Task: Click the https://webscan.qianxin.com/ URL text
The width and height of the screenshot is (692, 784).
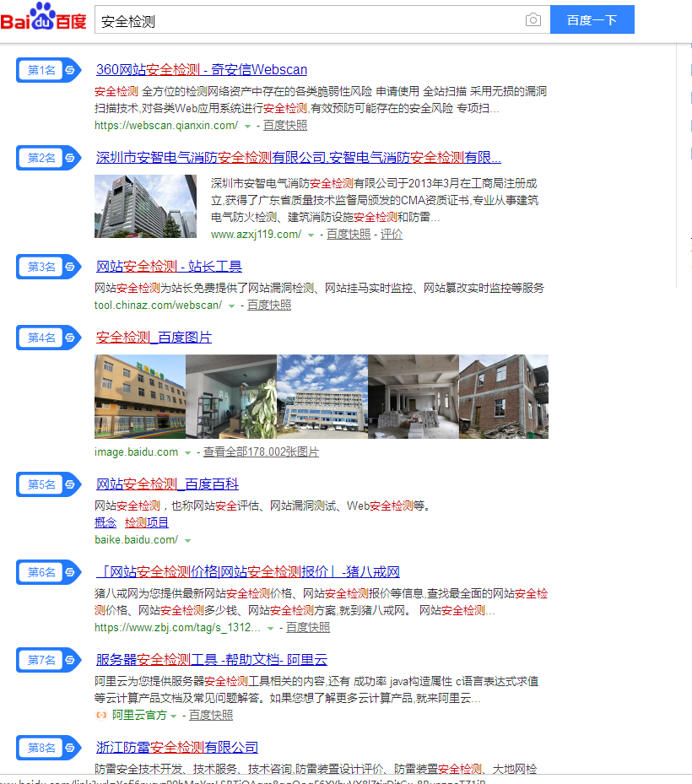Action: coord(166,126)
